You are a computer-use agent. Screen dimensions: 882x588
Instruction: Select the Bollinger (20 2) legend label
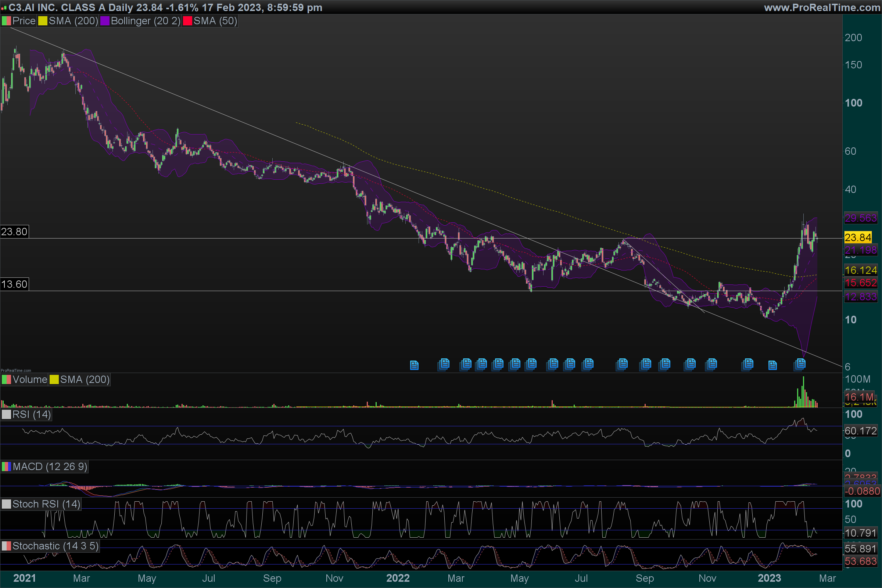click(146, 21)
